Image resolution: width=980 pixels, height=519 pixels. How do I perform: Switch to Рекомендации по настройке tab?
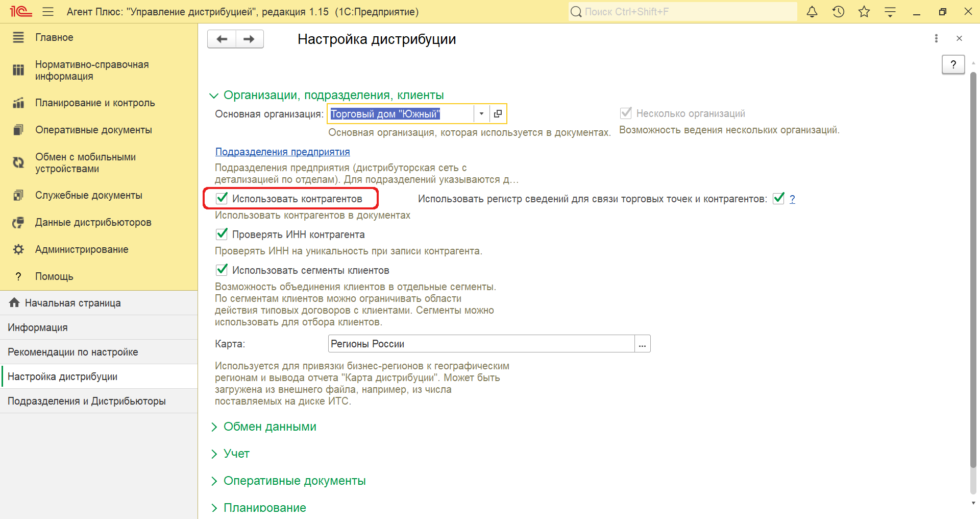tap(99, 352)
